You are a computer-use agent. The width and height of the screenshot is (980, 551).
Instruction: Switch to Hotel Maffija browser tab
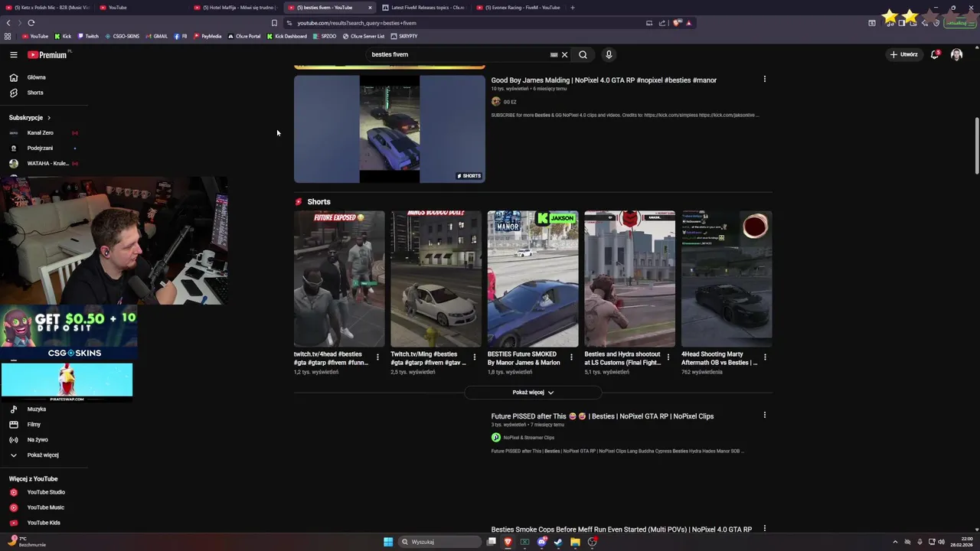(x=234, y=8)
